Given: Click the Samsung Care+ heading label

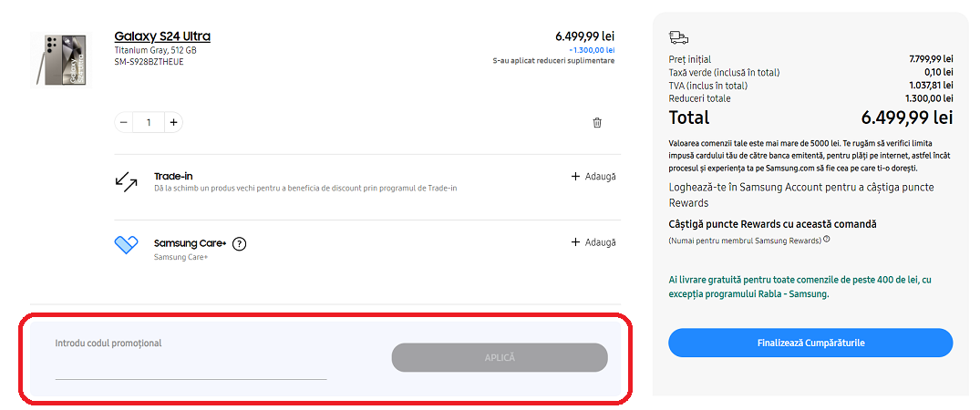Looking at the screenshot, I should (x=190, y=243).
